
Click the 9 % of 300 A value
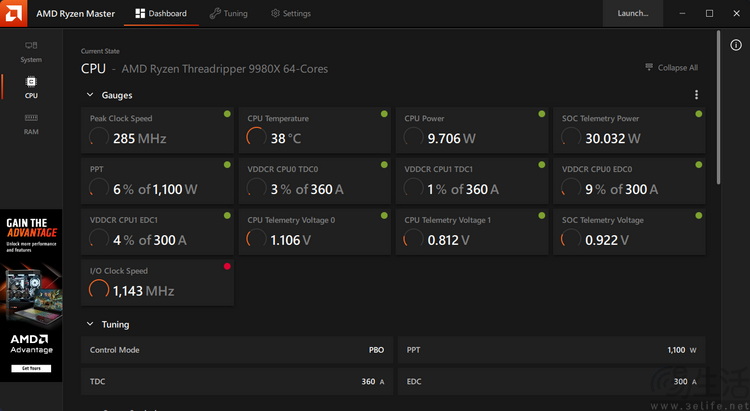pos(621,189)
